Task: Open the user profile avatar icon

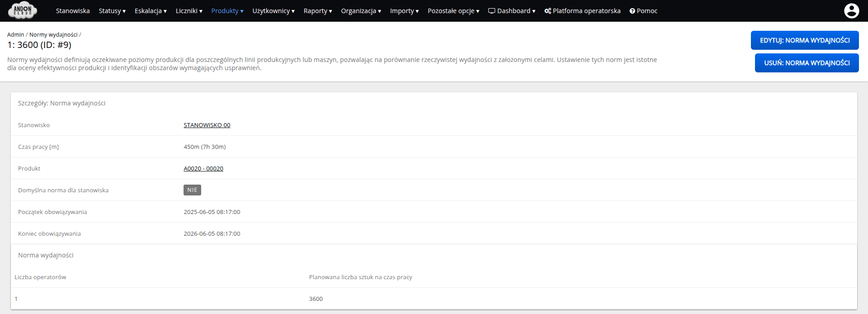Action: coord(851,11)
